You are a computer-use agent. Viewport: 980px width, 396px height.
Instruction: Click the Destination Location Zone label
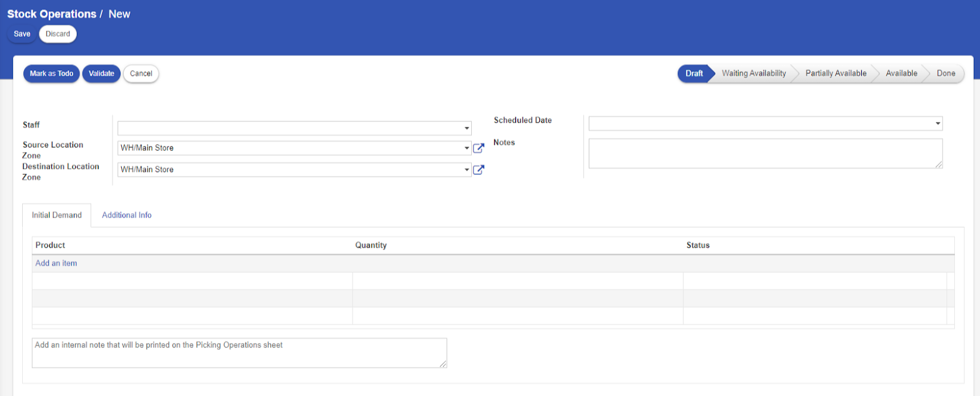[x=61, y=172]
